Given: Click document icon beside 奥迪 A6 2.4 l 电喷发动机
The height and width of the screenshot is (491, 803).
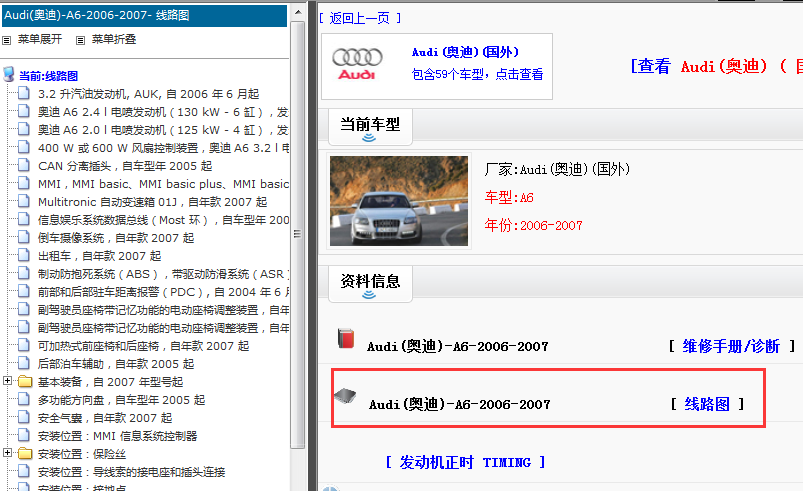Looking at the screenshot, I should coord(24,111).
